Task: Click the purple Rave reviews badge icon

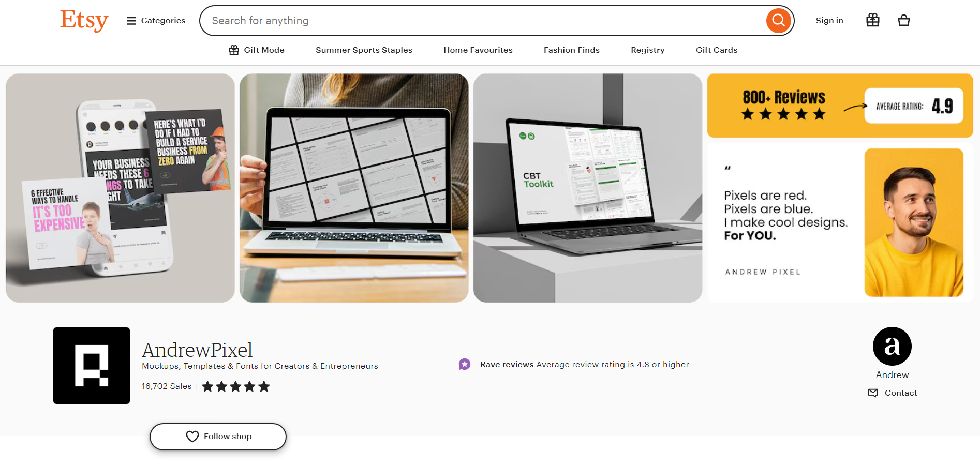Action: (x=465, y=365)
